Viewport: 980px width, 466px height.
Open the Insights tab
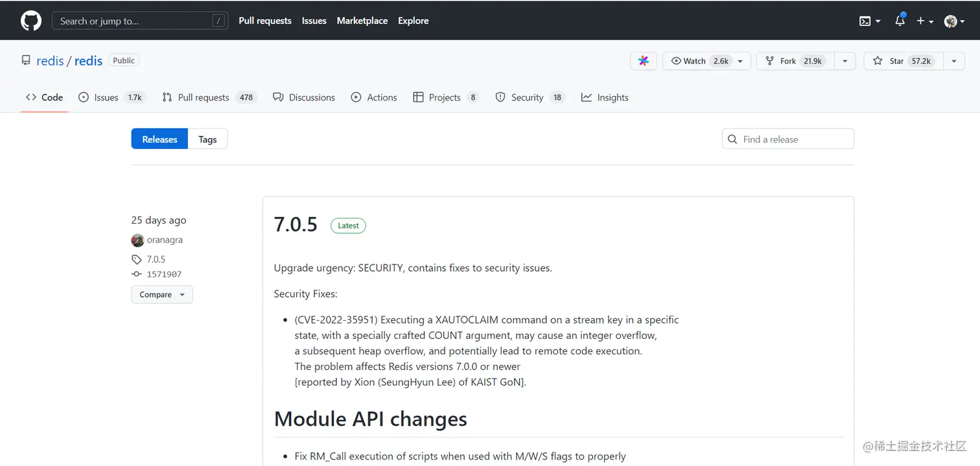coord(605,97)
